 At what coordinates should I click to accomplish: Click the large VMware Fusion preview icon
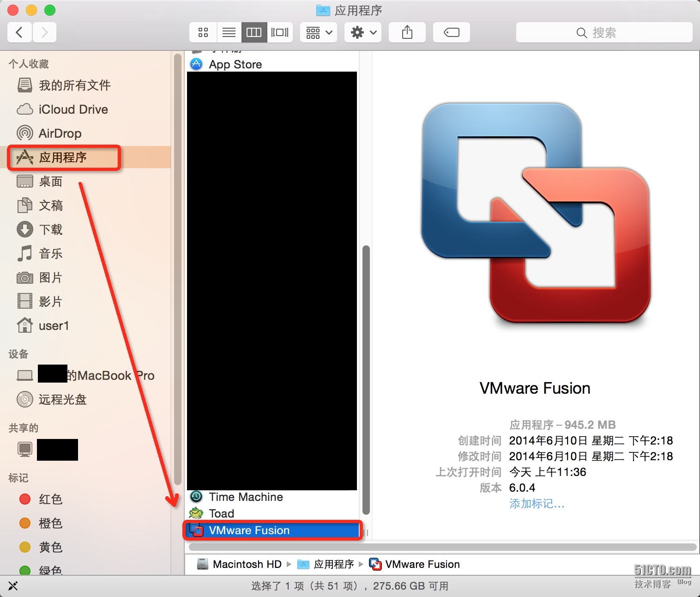[x=536, y=213]
